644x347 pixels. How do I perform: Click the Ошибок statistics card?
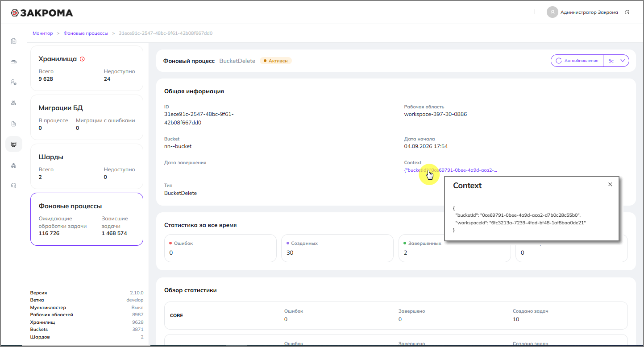(220, 248)
